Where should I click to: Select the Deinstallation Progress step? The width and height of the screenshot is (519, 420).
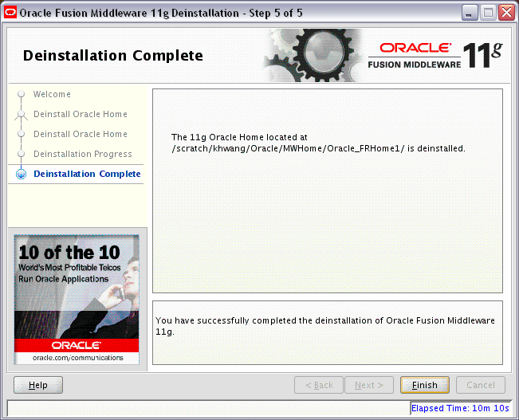pos(83,154)
